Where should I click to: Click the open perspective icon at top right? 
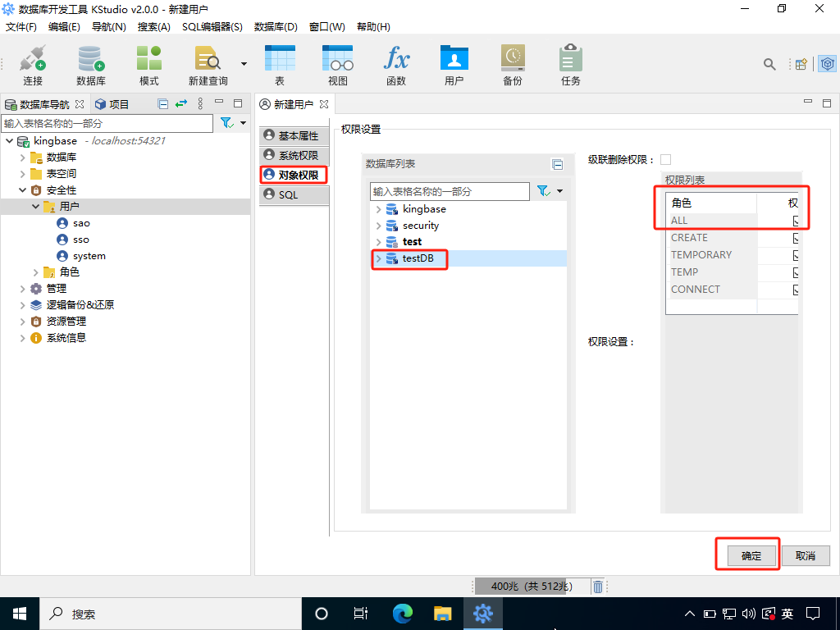pyautogui.click(x=801, y=64)
